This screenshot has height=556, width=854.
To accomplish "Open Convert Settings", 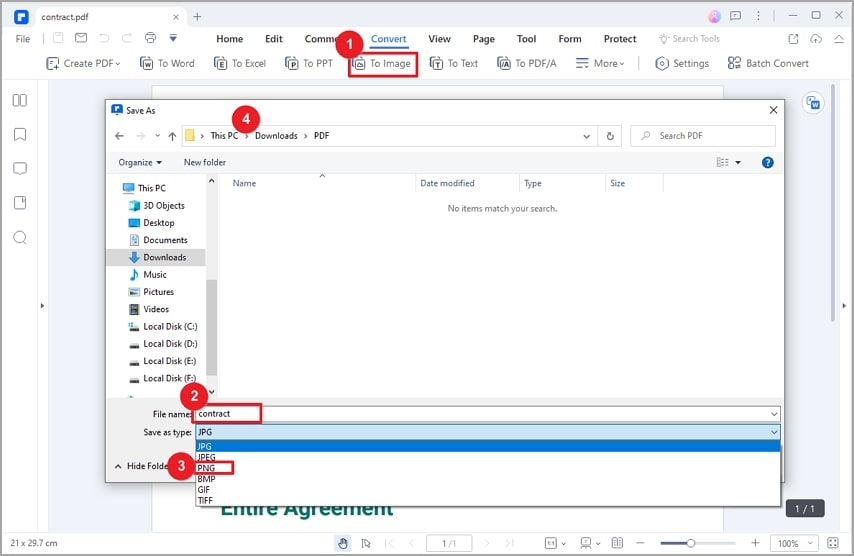I will tap(682, 63).
